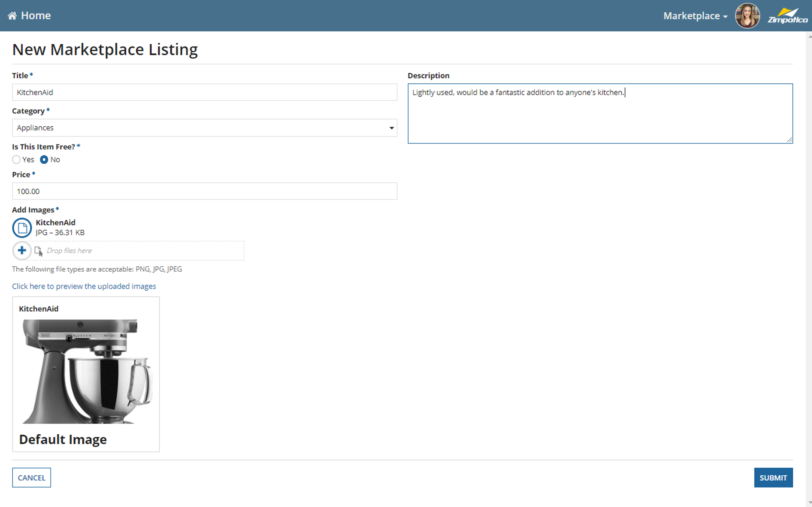Click the Price field showing 100.00

point(205,191)
